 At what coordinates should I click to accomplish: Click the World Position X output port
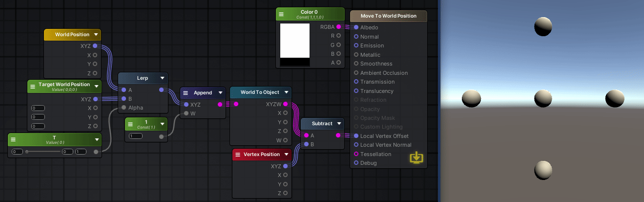(x=95, y=55)
